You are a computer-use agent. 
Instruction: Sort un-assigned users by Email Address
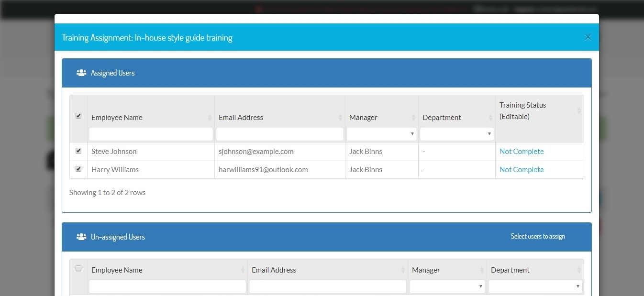(x=403, y=270)
